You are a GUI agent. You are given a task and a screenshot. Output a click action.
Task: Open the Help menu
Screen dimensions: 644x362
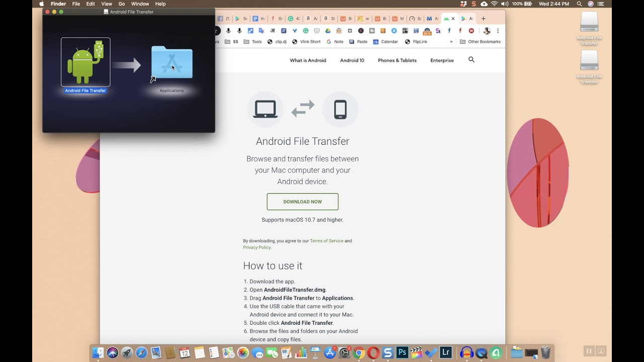point(160,4)
